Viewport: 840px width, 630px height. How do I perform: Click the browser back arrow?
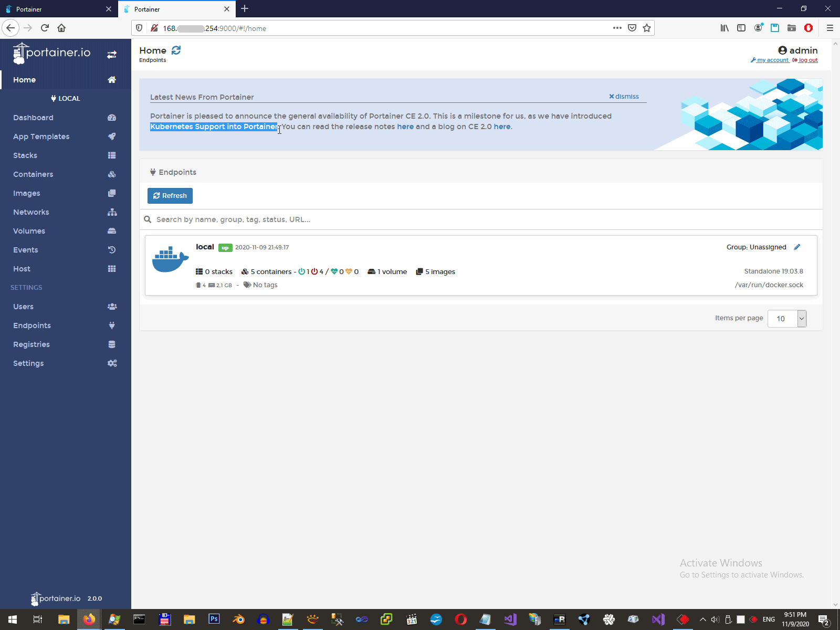[10, 28]
